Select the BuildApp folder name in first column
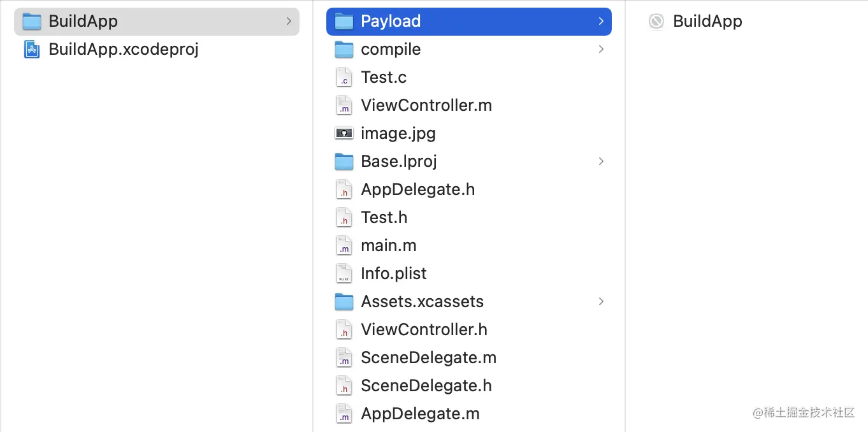Screen dimensions: 868x432 [x=83, y=21]
